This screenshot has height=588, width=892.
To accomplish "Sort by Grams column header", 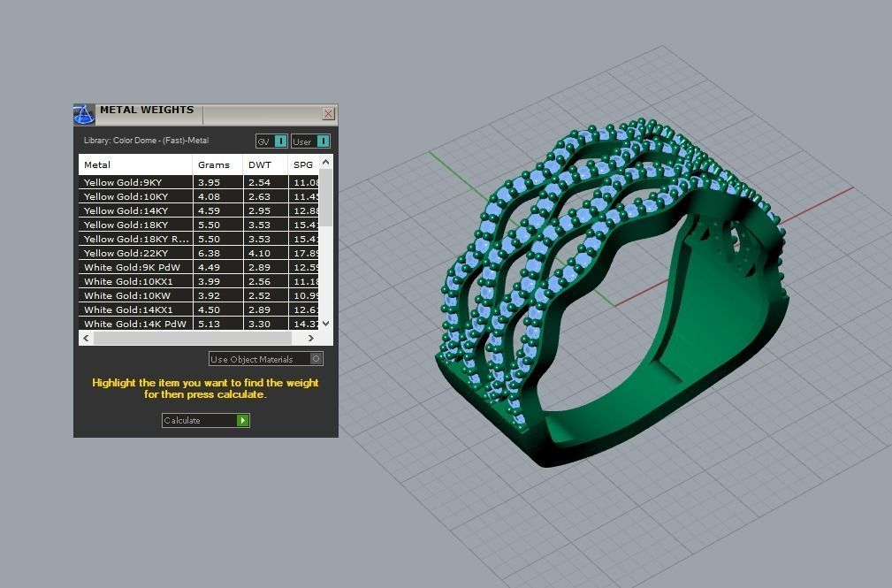I will click(217, 164).
